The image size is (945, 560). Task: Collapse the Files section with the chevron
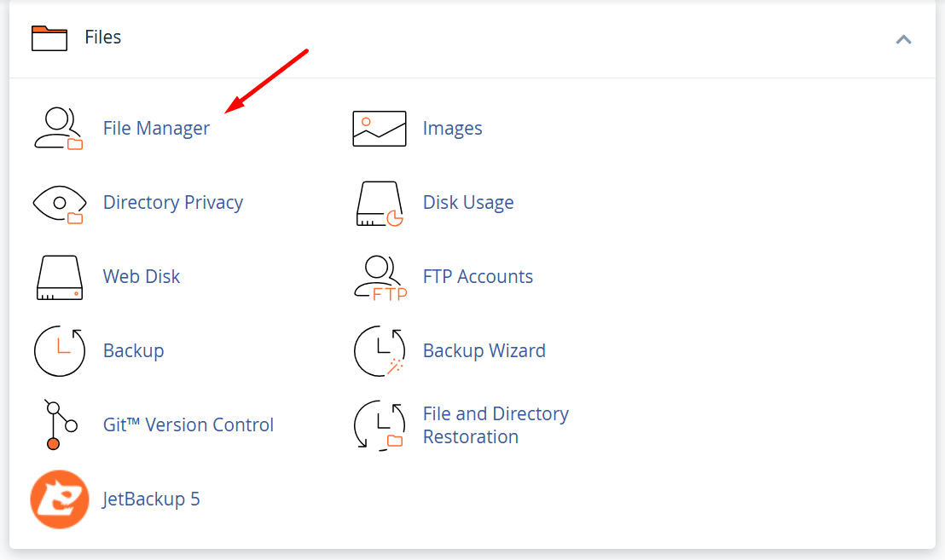pos(903,39)
